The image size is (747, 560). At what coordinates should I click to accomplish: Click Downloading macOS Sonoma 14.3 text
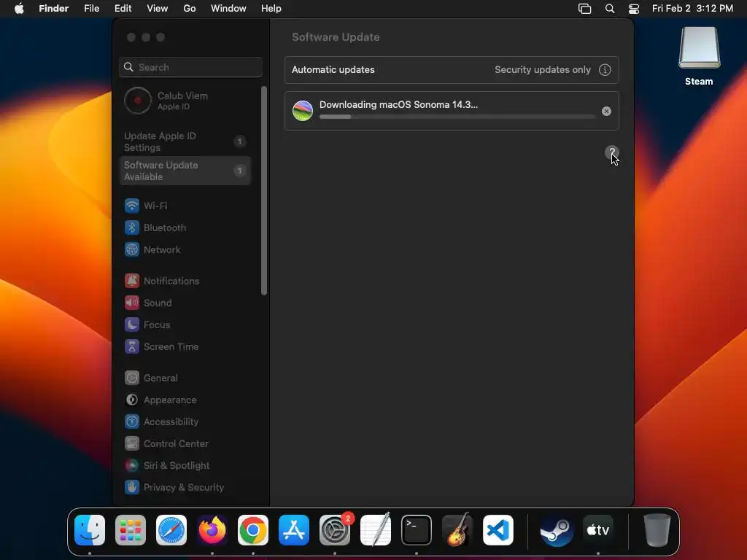398,105
